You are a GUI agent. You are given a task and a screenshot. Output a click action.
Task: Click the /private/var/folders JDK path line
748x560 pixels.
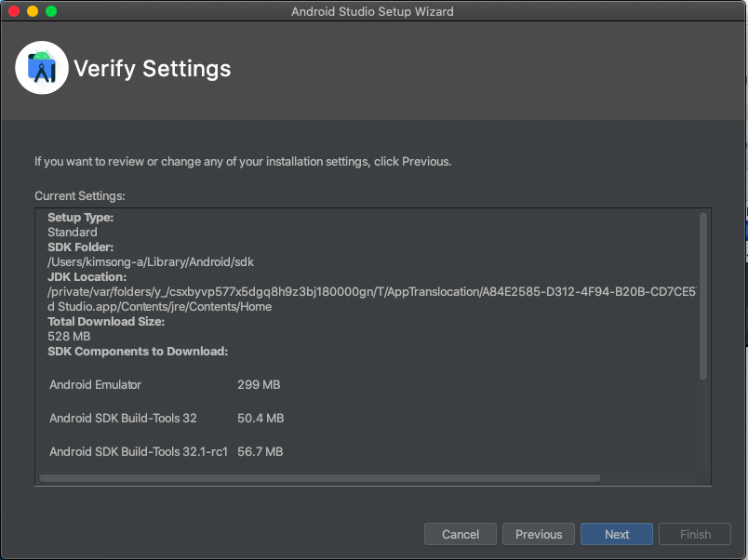point(371,292)
